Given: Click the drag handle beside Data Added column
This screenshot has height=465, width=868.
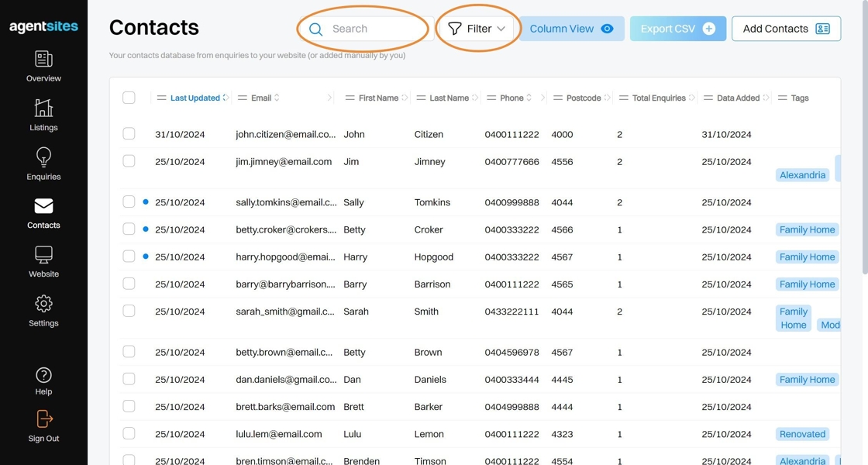Looking at the screenshot, I should pyautogui.click(x=708, y=98).
